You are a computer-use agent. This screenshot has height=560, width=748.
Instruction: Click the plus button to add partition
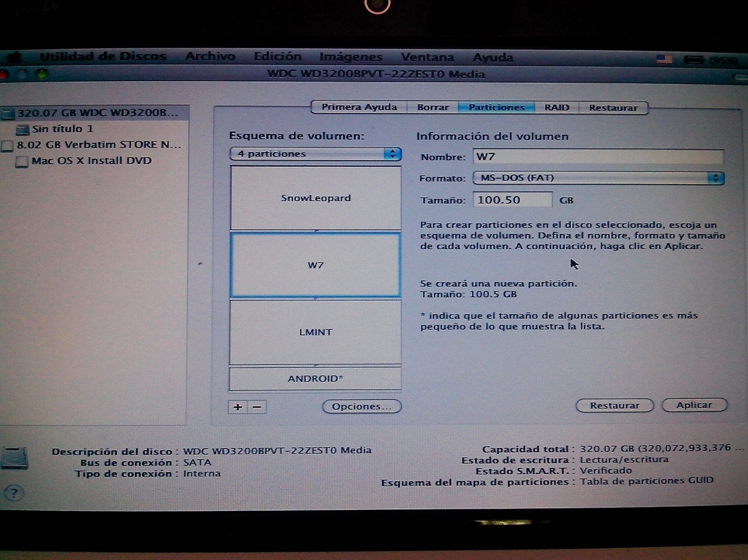click(x=238, y=407)
